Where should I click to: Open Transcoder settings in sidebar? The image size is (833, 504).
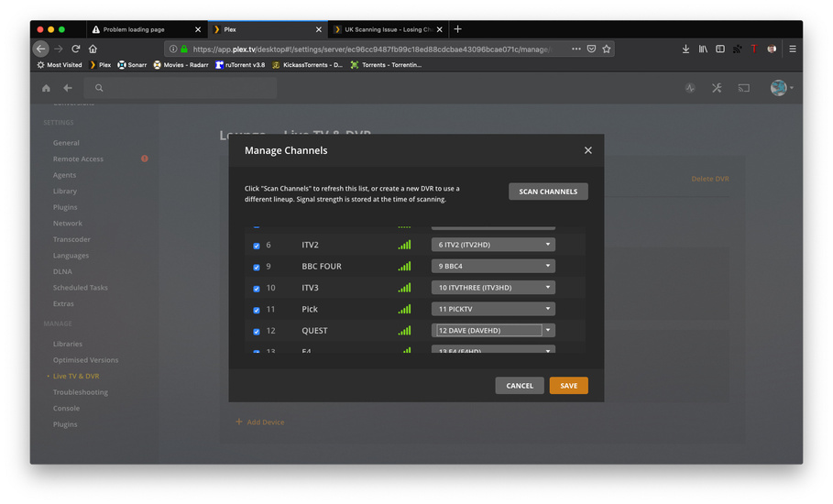71,239
